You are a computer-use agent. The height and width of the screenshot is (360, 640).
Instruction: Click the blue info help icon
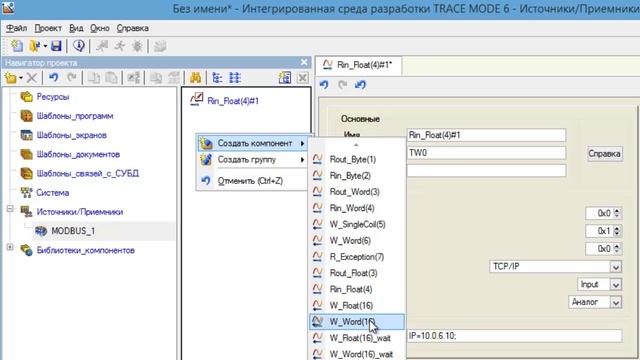(x=78, y=46)
